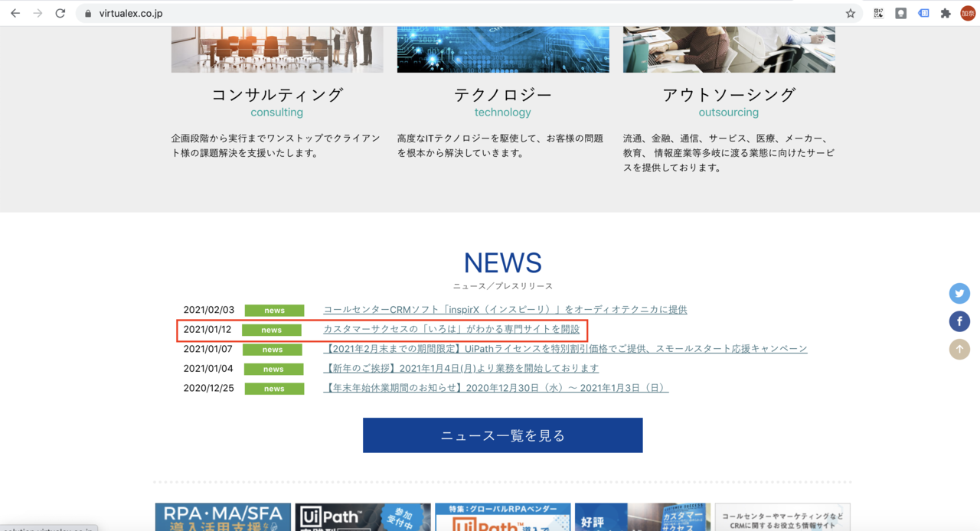Open the グローバルRPAベンダー UiPath banner
The height and width of the screenshot is (531, 980).
[503, 517]
